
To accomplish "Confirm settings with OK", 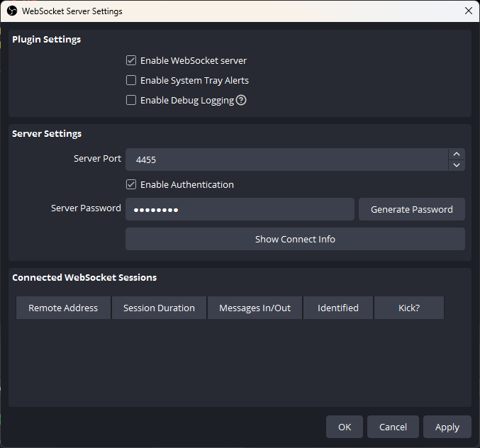I will click(x=345, y=427).
